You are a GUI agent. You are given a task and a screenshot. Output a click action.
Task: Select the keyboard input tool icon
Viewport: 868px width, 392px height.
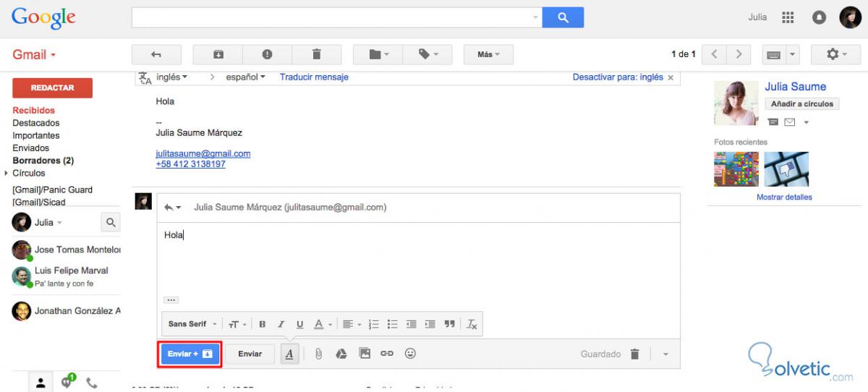click(x=773, y=54)
